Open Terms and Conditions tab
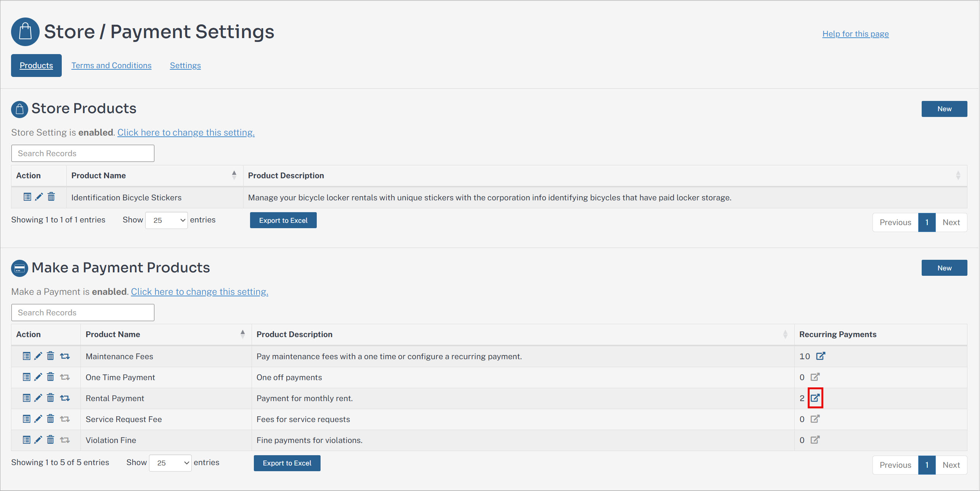Screen dimensions: 980x491 click(111, 66)
